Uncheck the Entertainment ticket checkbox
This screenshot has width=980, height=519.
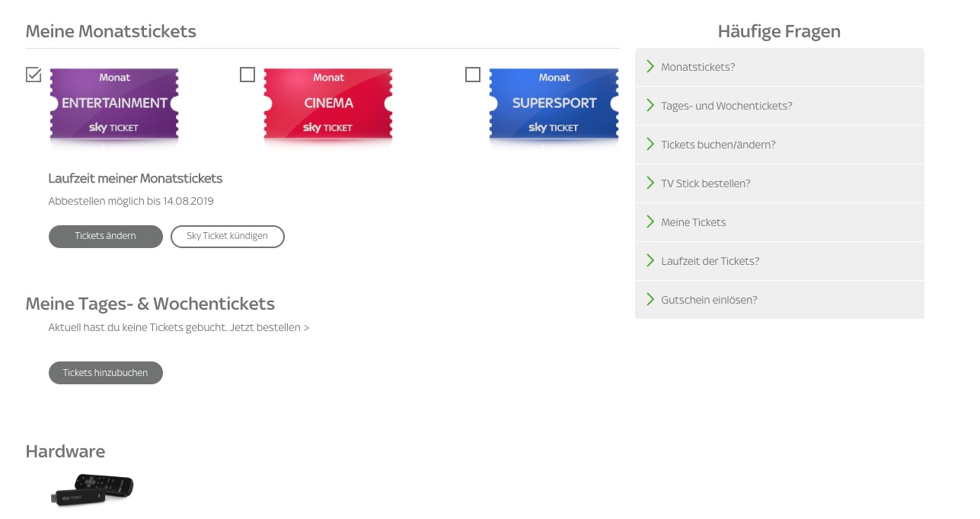[34, 75]
